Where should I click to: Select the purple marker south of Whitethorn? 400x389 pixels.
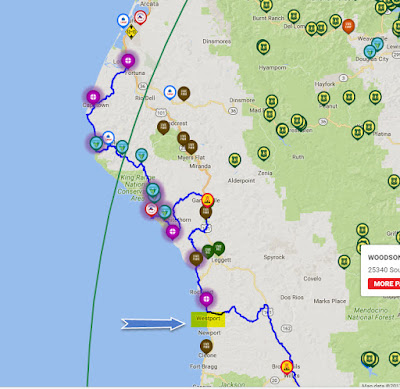[x=172, y=232]
